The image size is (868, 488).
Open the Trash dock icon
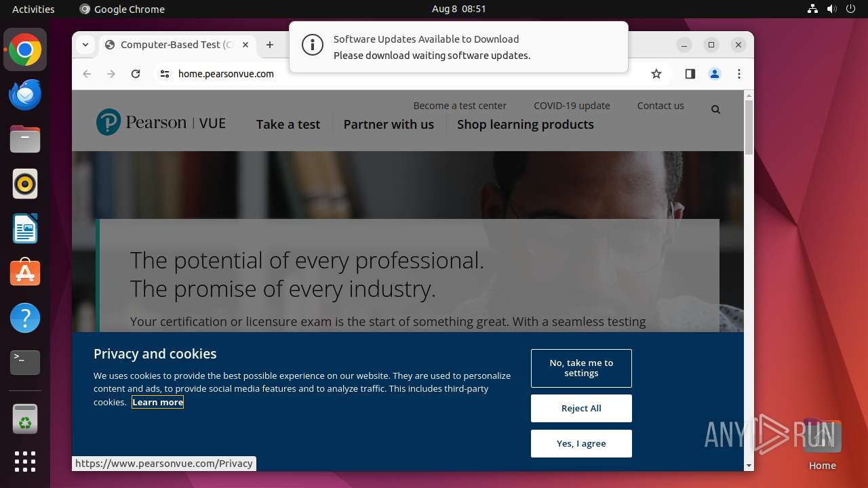tap(25, 419)
